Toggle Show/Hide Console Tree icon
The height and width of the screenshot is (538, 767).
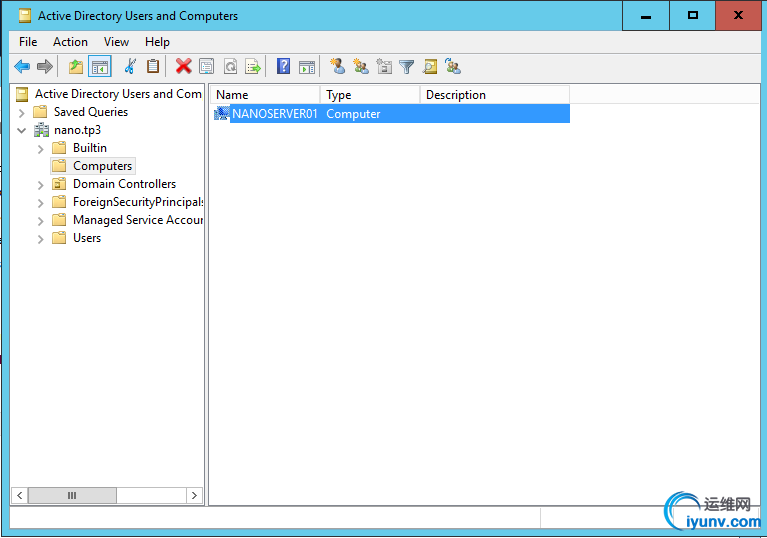click(x=100, y=66)
